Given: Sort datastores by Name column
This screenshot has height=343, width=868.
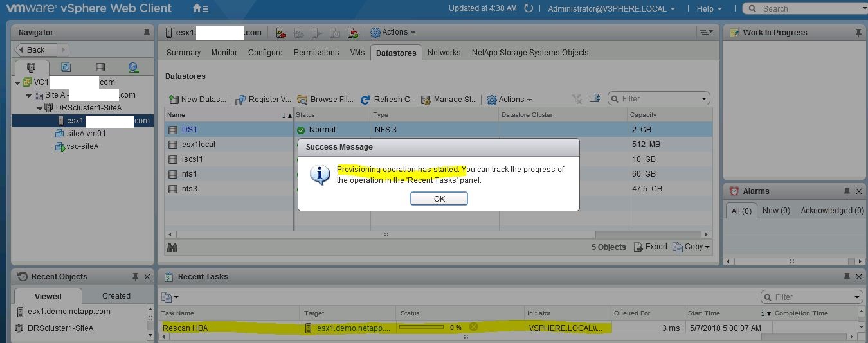Looking at the screenshot, I should pos(228,115).
